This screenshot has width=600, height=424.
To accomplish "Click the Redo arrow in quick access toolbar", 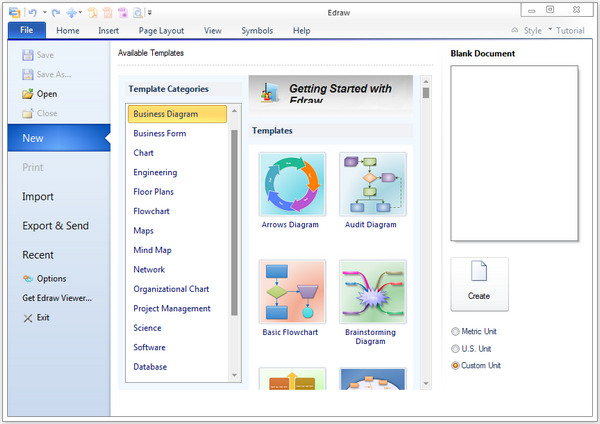I will (x=56, y=13).
